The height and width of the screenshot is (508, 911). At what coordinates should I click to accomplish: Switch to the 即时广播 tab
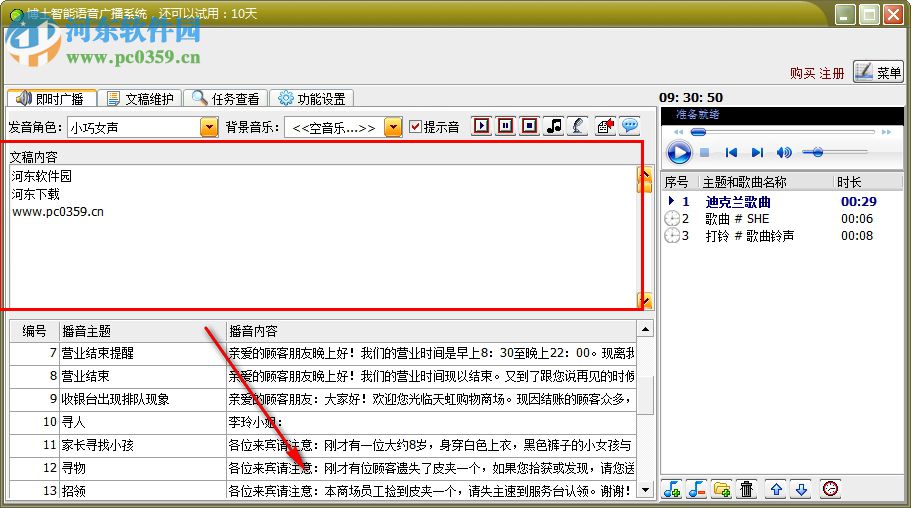point(51,99)
